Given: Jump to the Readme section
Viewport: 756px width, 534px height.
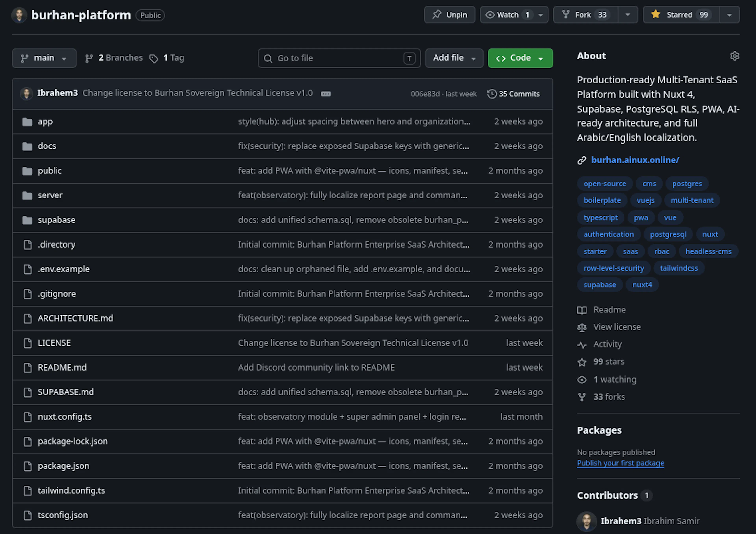Looking at the screenshot, I should click(602, 310).
